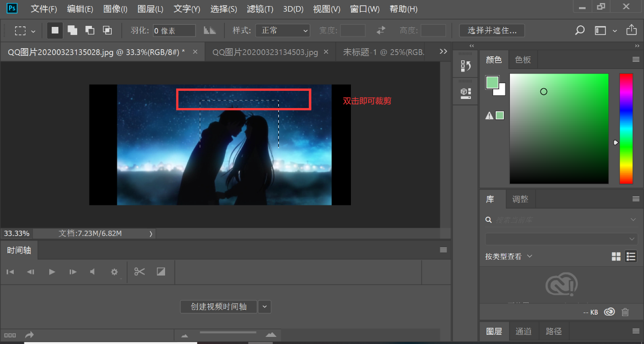This screenshot has width=644, height=344.
Task: Click the scissors split-at-playhead icon
Action: [x=140, y=272]
